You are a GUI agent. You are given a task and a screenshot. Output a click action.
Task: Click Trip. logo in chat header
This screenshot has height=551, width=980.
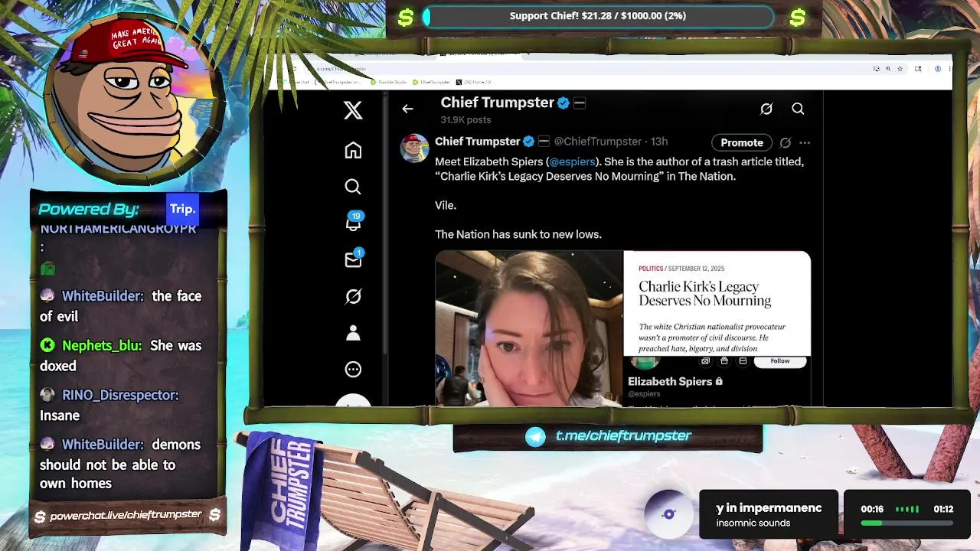182,209
